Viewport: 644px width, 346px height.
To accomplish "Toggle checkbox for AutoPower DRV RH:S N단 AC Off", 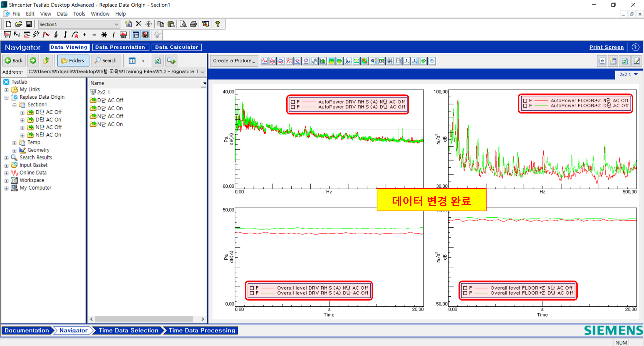I will 293,102.
